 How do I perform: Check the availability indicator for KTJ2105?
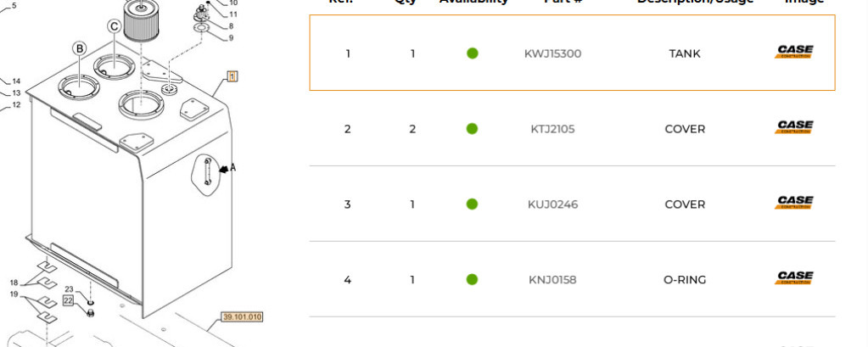473,129
